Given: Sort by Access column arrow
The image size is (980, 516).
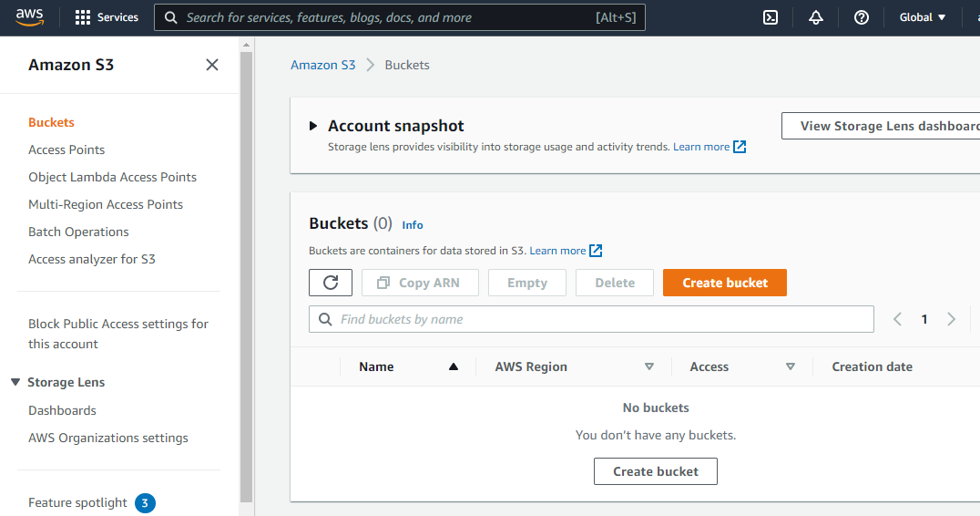Looking at the screenshot, I should 790,366.
